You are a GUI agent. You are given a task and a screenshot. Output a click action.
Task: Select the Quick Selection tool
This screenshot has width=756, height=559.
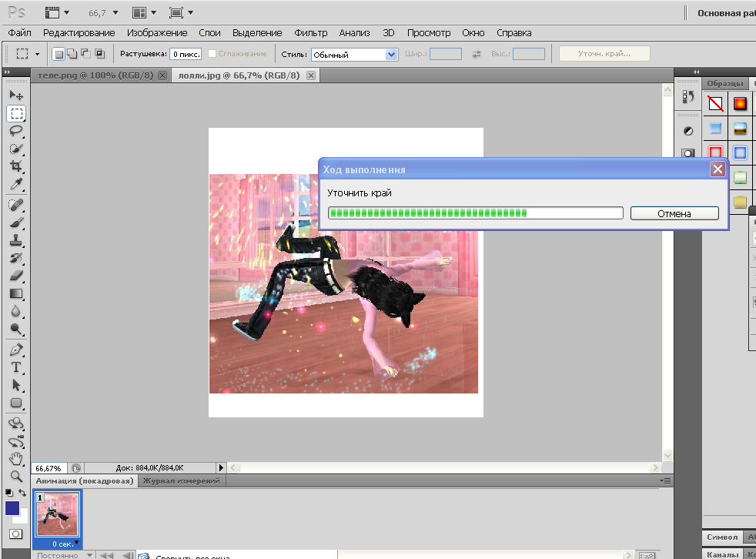[16, 149]
